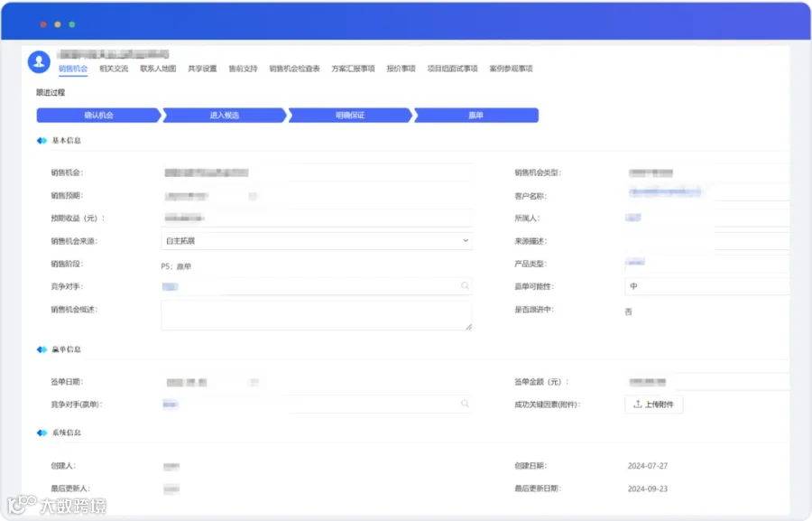The height and width of the screenshot is (521, 812).
Task: Click the 赢单可能性 field showing 中
Action: click(x=706, y=286)
